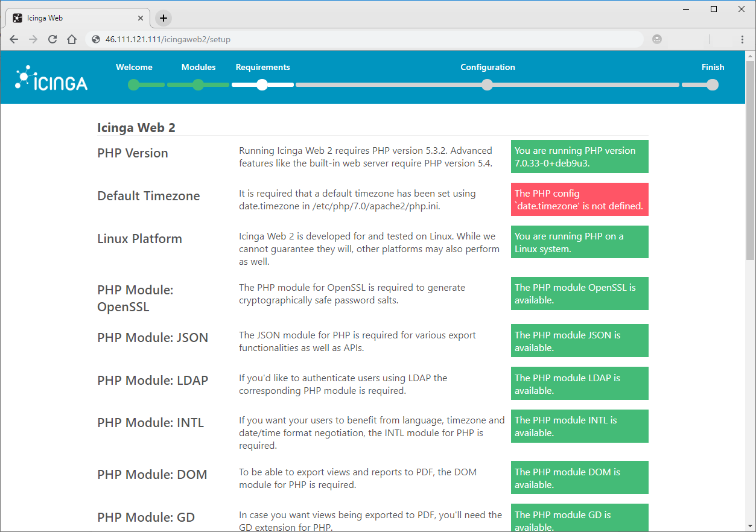Click the green PHP Version success badge
The image size is (756, 532).
click(579, 156)
